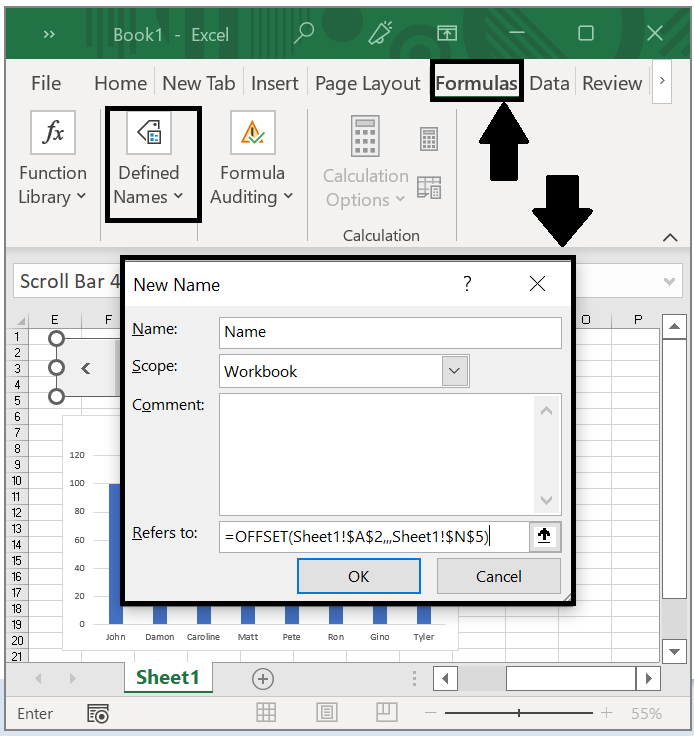Click next sheet navigation arrow
Viewport: 694px width, 736px height.
click(72, 678)
